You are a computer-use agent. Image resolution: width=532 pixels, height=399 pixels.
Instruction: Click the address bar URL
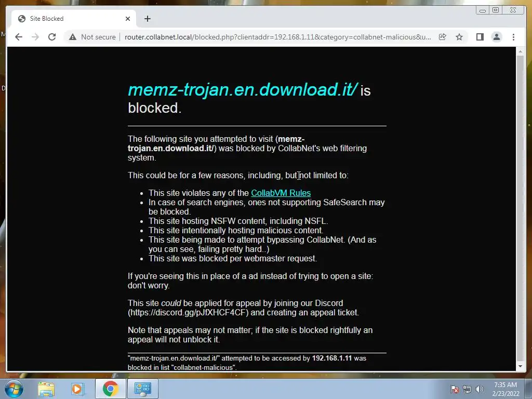[277, 37]
